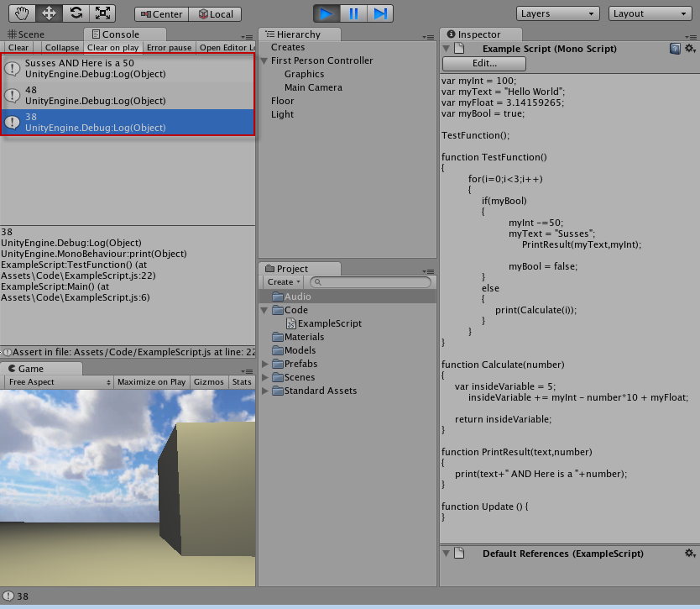The image size is (700, 609).
Task: Click the Edit button to open the script
Action: pyautogui.click(x=483, y=63)
